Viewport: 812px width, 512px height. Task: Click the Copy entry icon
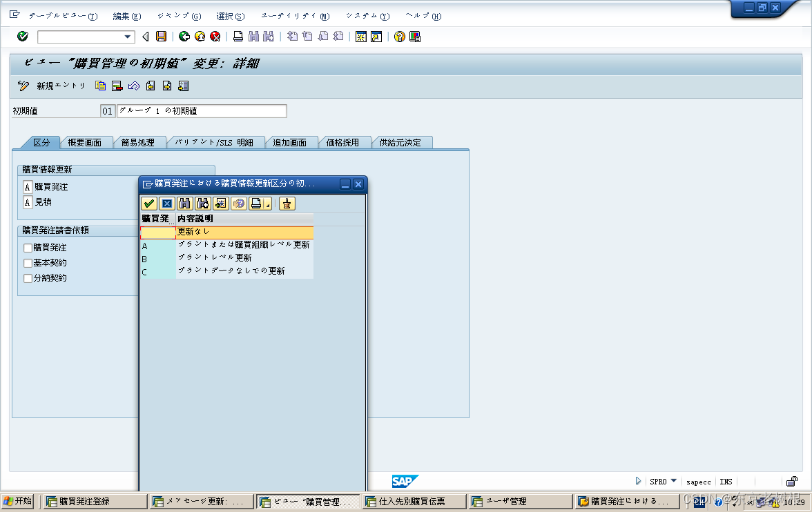click(100, 86)
